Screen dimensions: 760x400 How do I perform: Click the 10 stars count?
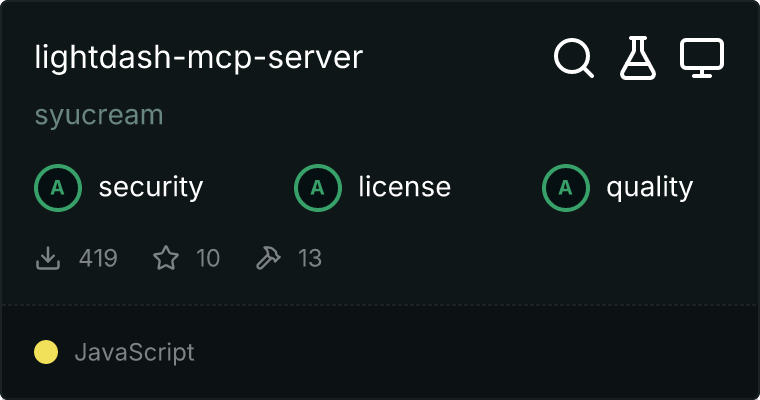coord(207,259)
